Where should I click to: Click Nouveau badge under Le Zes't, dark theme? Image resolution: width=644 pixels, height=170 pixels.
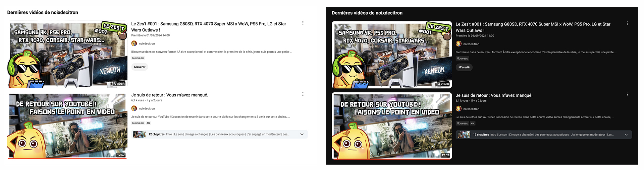point(462,59)
